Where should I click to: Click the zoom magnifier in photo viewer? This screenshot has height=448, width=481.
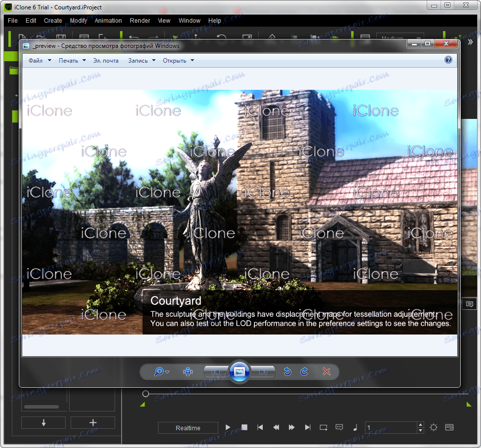(159, 372)
